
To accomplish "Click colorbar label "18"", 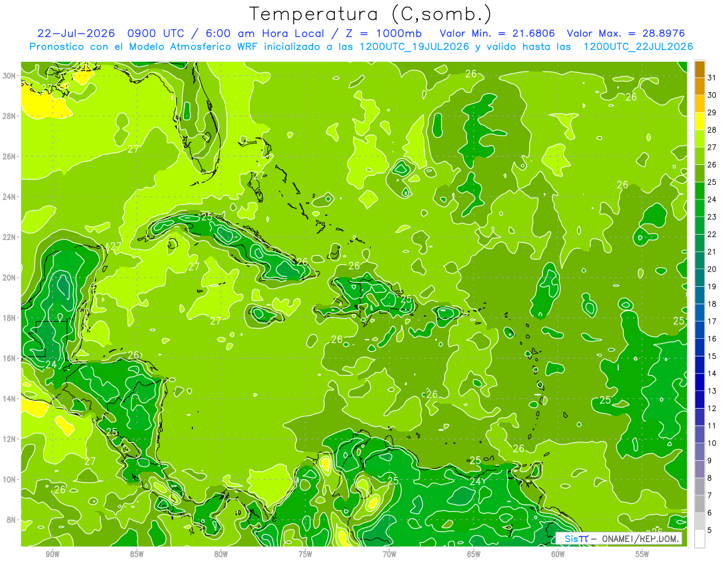I will pos(712,304).
